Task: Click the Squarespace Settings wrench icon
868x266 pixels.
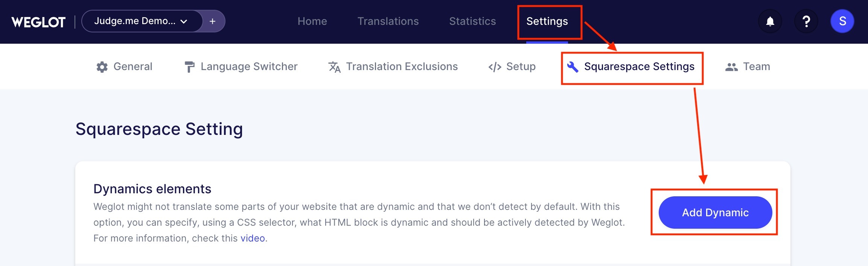Action: pos(573,67)
